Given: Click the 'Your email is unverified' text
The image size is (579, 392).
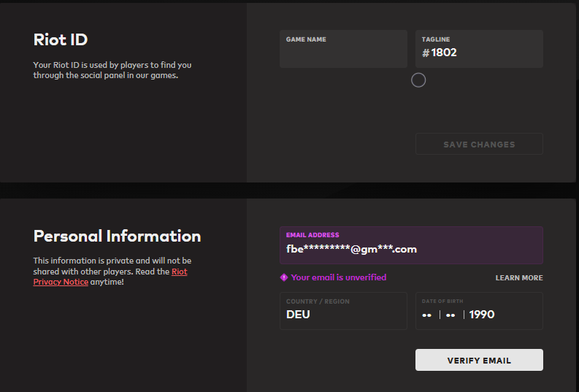Looking at the screenshot, I should [x=339, y=277].
